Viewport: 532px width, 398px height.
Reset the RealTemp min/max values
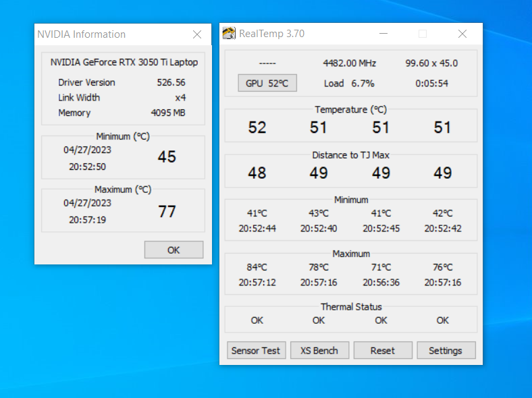point(383,350)
